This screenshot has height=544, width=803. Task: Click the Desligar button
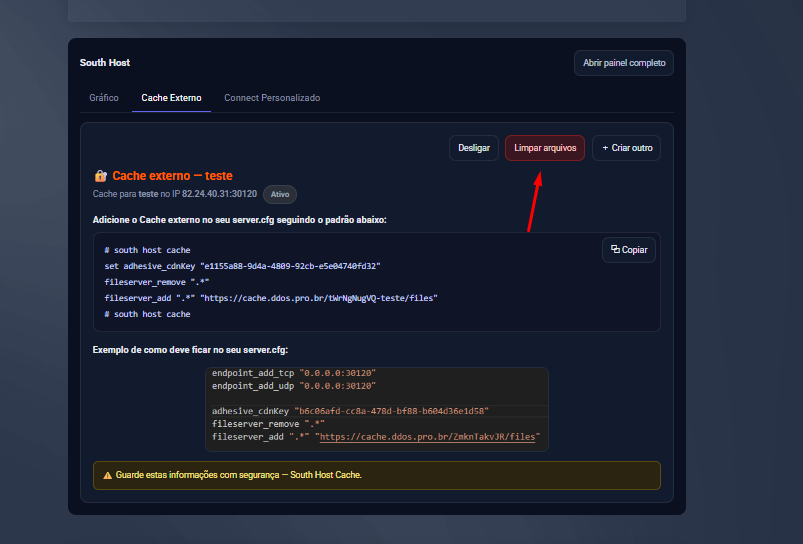click(x=474, y=148)
